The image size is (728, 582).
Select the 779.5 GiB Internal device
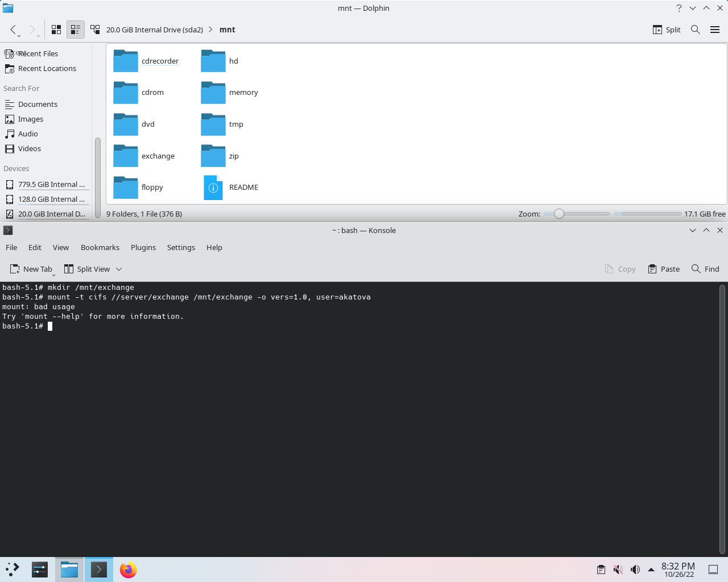click(46, 184)
